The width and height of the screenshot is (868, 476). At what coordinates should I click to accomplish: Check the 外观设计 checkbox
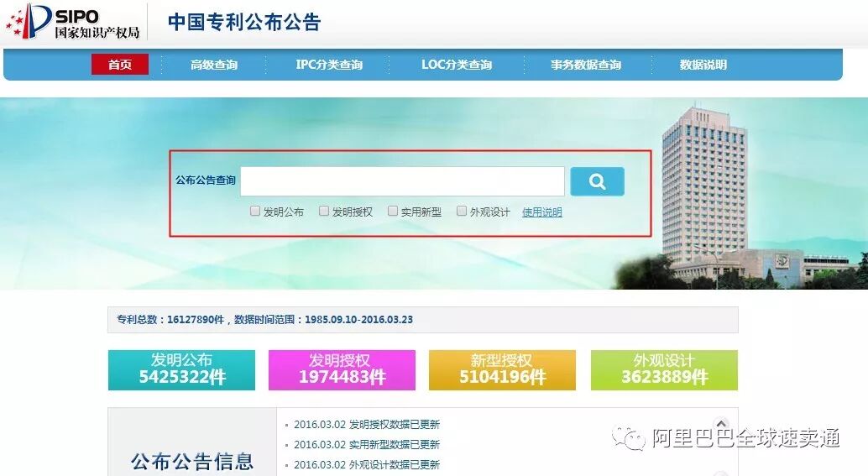[x=461, y=211]
